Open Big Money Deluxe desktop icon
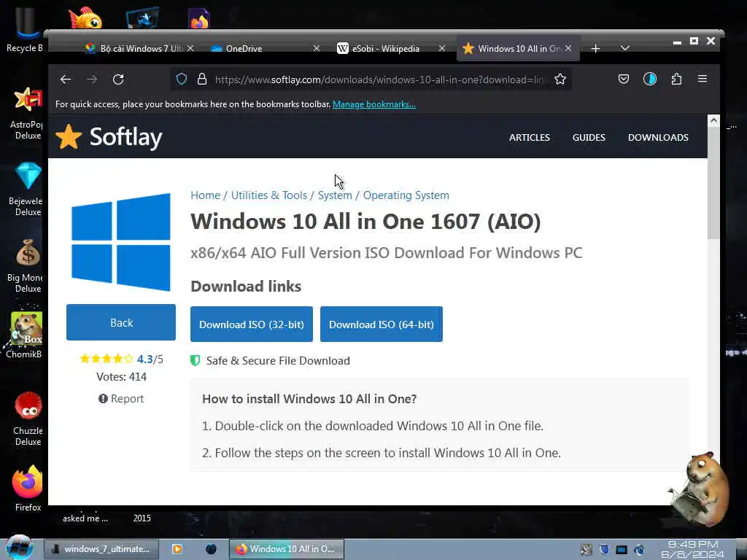The height and width of the screenshot is (560, 747). point(27,265)
